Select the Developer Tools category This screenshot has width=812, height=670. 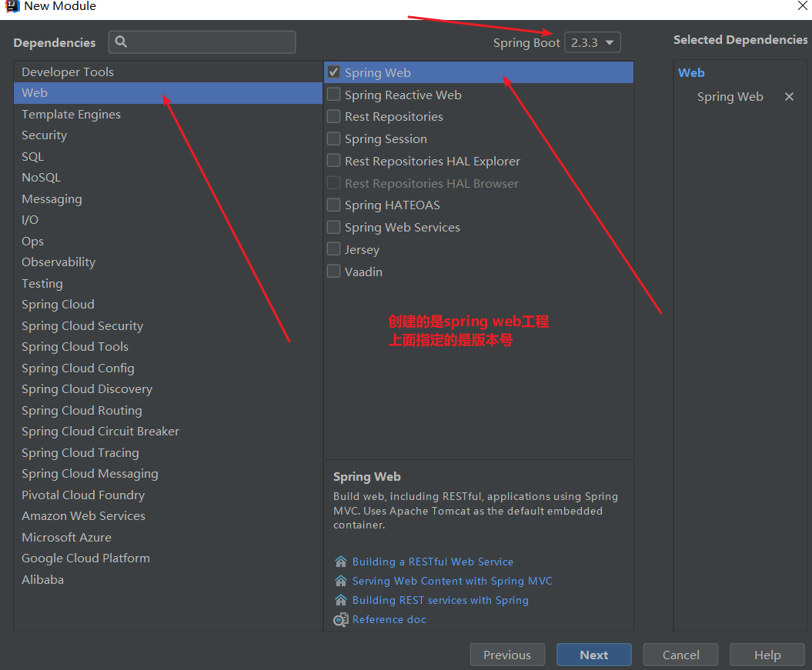[169, 72]
